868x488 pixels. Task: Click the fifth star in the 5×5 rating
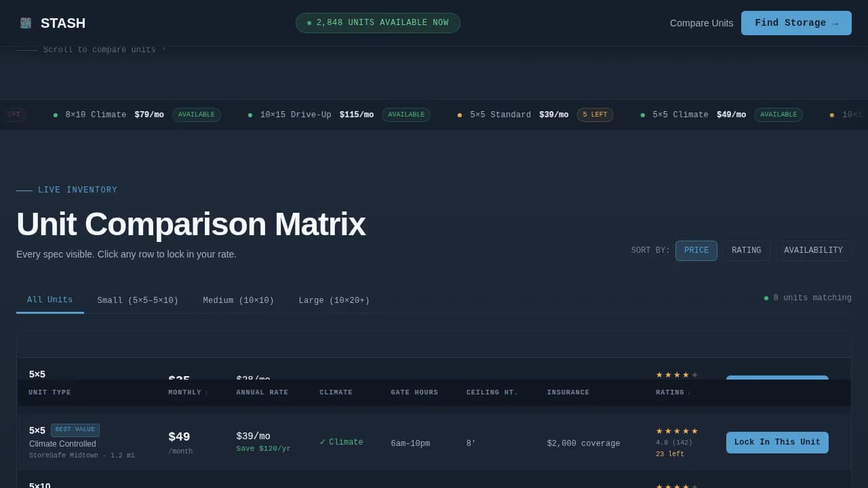[694, 431]
